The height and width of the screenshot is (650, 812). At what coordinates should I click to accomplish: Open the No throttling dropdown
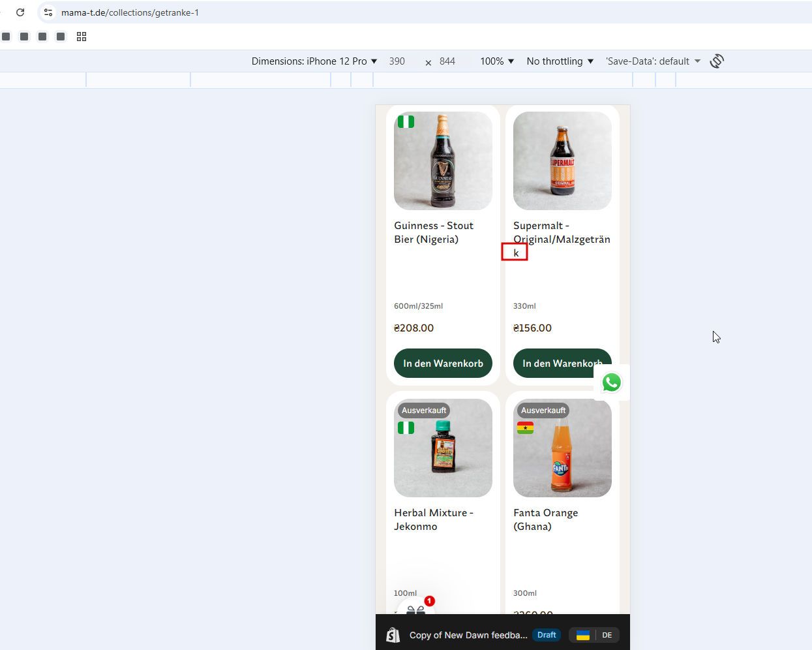(560, 61)
